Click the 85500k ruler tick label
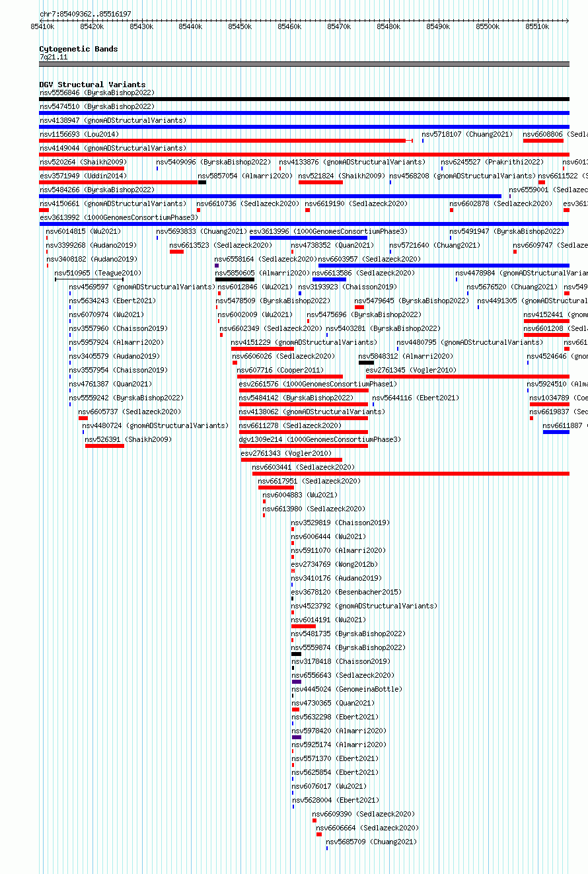 488,26
